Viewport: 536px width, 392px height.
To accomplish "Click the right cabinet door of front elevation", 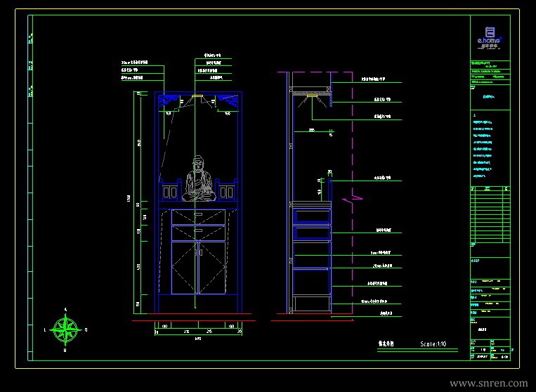I will point(212,268).
